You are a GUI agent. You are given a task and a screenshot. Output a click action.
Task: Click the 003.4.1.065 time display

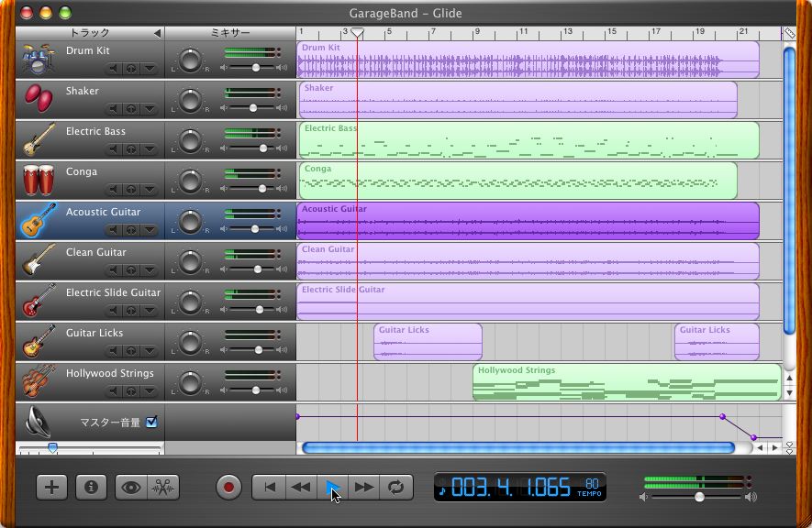511,487
